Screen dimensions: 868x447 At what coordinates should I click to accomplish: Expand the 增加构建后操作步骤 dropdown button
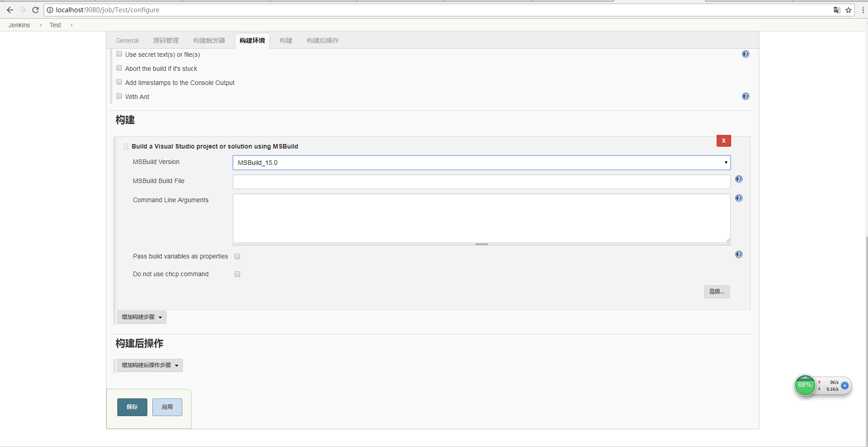point(150,365)
